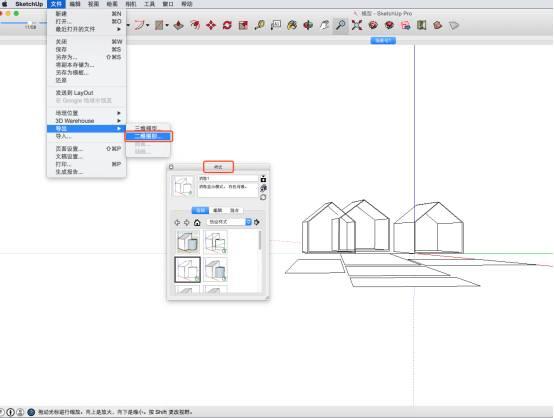Select the Paint Bucket tool
Viewport: 554px width, 418px height.
[292, 25]
